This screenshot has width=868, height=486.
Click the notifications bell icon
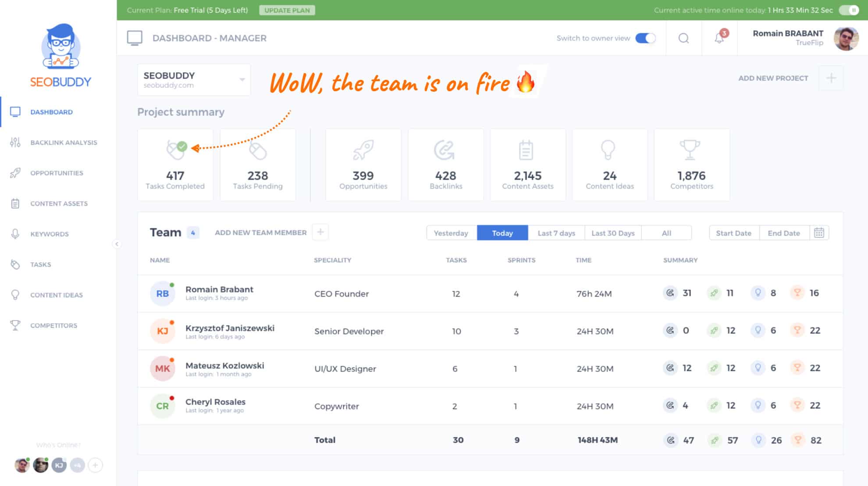click(719, 38)
